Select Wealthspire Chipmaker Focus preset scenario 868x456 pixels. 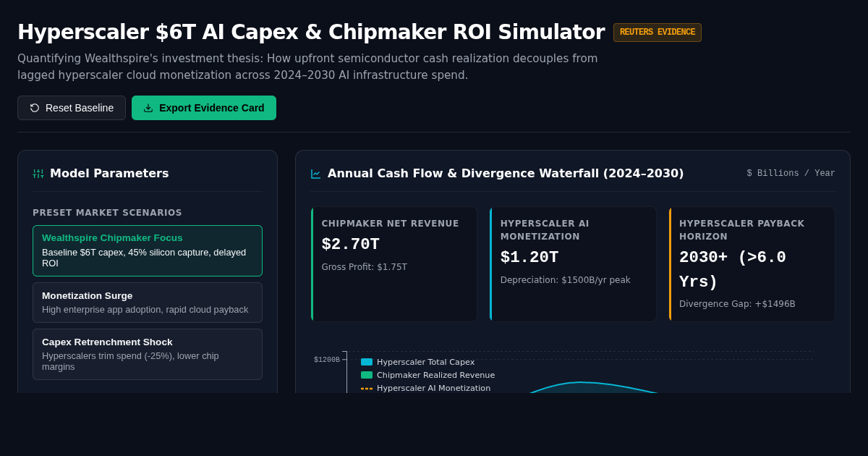pos(148,250)
